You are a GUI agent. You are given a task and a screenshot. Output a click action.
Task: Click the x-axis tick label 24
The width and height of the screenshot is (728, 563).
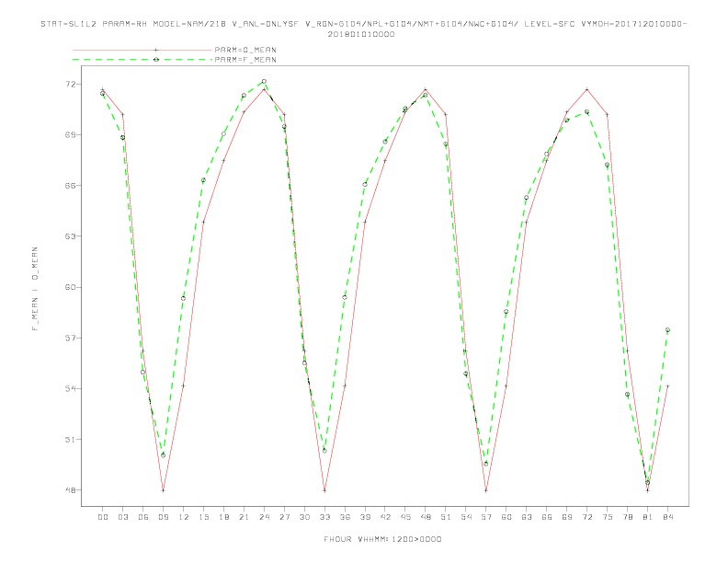point(264,517)
